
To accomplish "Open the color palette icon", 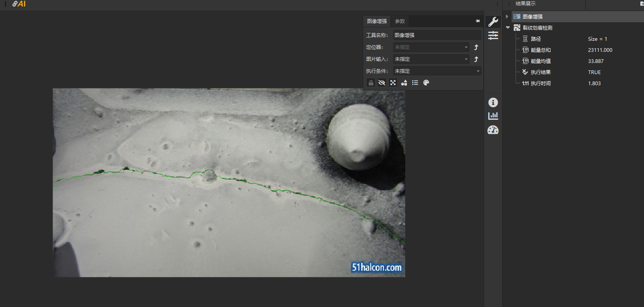I will tap(426, 83).
